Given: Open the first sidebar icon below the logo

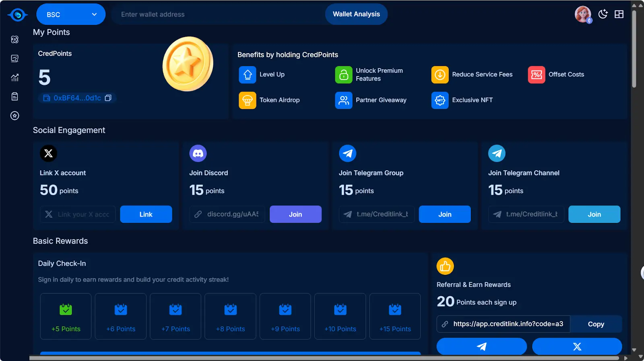Looking at the screenshot, I should (x=15, y=39).
